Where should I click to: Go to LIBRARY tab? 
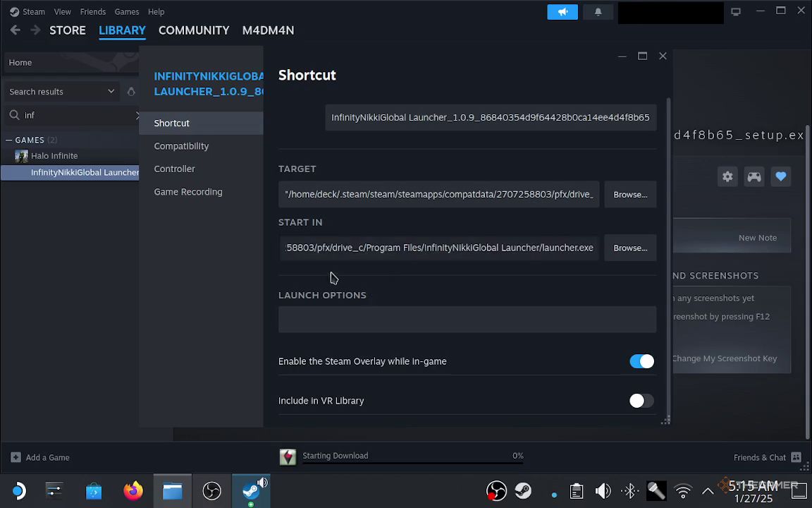(x=122, y=30)
